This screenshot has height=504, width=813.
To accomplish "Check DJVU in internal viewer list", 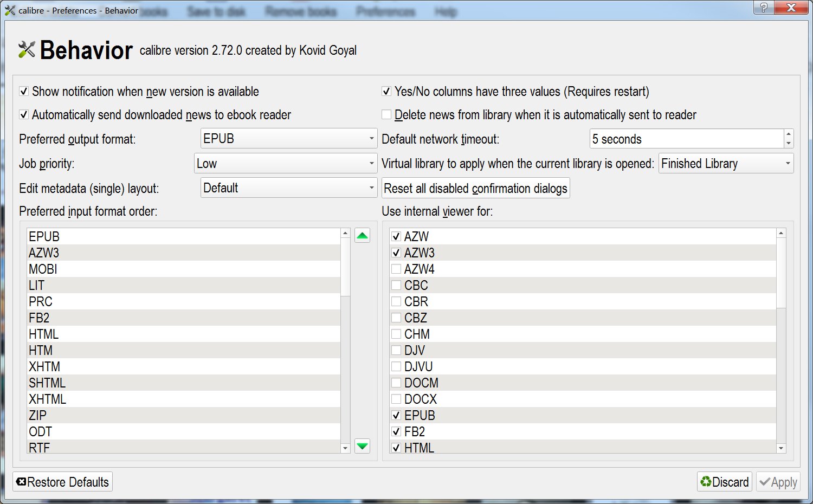I will (x=396, y=366).
